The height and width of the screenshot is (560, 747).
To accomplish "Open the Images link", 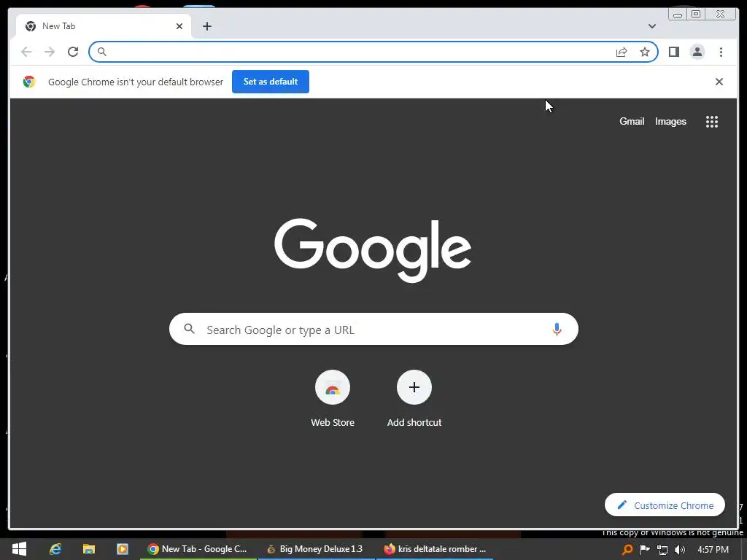I will pyautogui.click(x=670, y=122).
